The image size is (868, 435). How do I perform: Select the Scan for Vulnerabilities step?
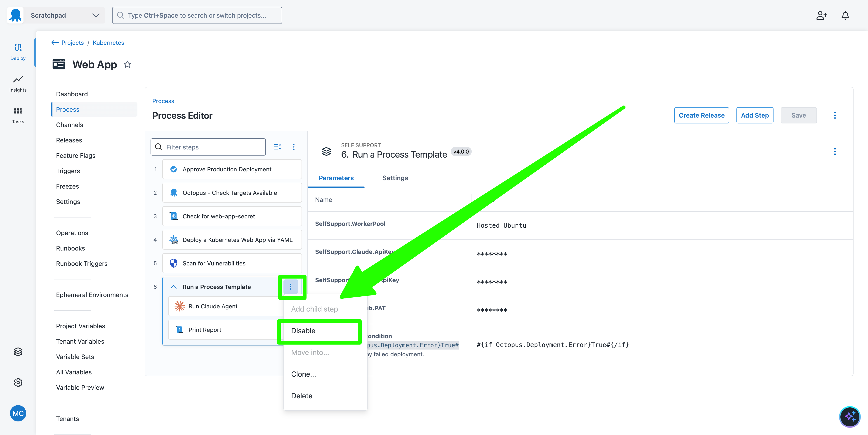click(x=232, y=263)
